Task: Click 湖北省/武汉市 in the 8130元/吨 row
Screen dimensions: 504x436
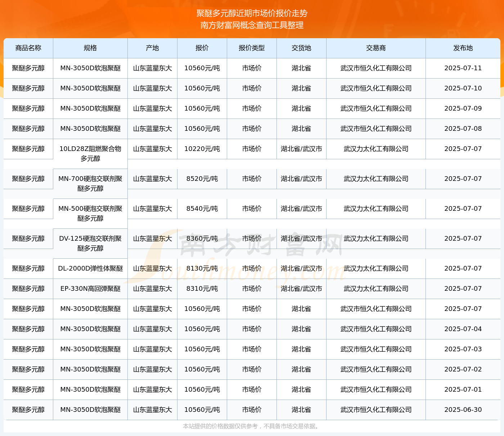Action: [x=302, y=268]
